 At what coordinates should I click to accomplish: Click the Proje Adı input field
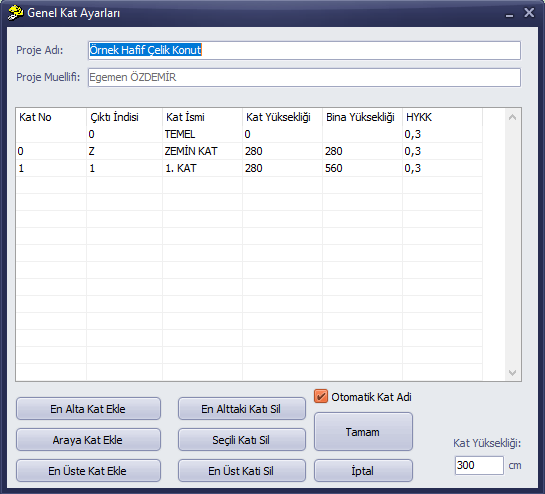coord(304,50)
